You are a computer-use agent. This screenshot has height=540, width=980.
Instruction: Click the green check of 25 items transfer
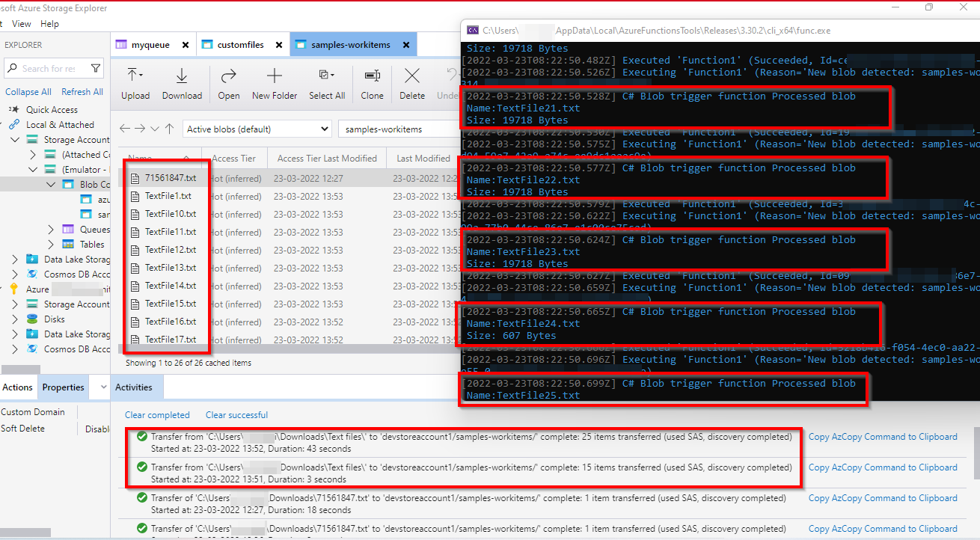tap(141, 437)
